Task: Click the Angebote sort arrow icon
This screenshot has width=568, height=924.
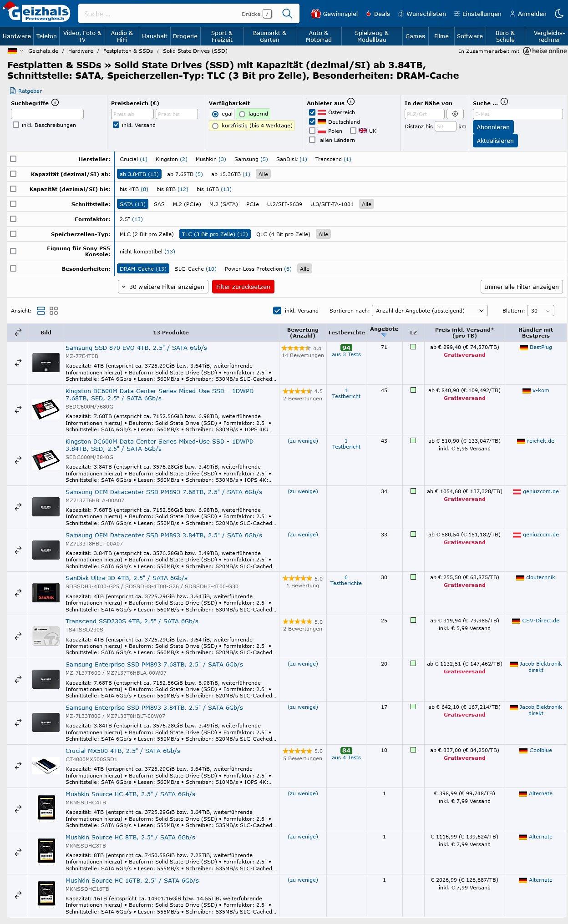Action: pos(384,335)
